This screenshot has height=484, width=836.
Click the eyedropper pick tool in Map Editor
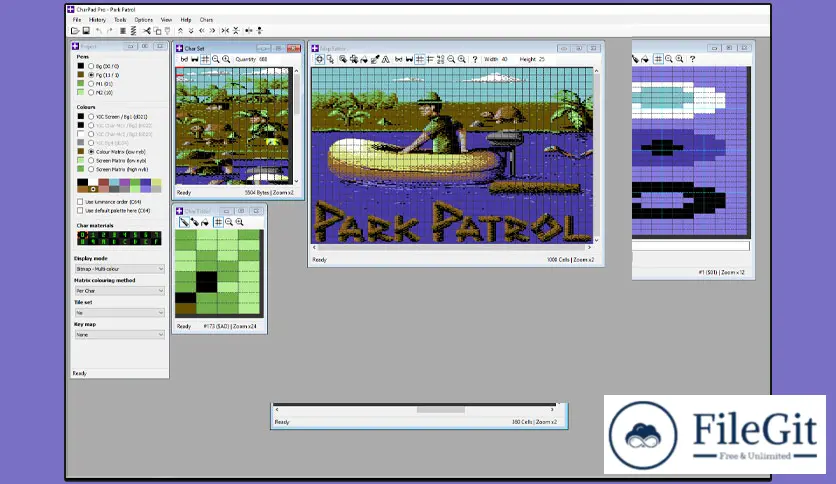point(375,59)
